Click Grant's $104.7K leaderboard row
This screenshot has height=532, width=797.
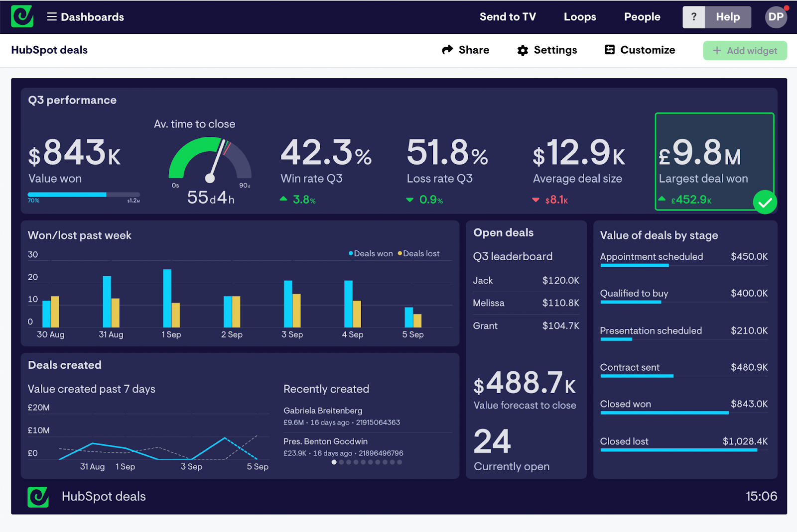tap(526, 325)
